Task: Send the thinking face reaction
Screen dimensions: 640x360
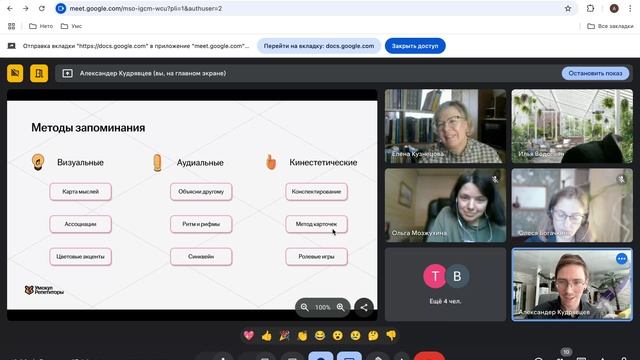Action: [x=373, y=336]
